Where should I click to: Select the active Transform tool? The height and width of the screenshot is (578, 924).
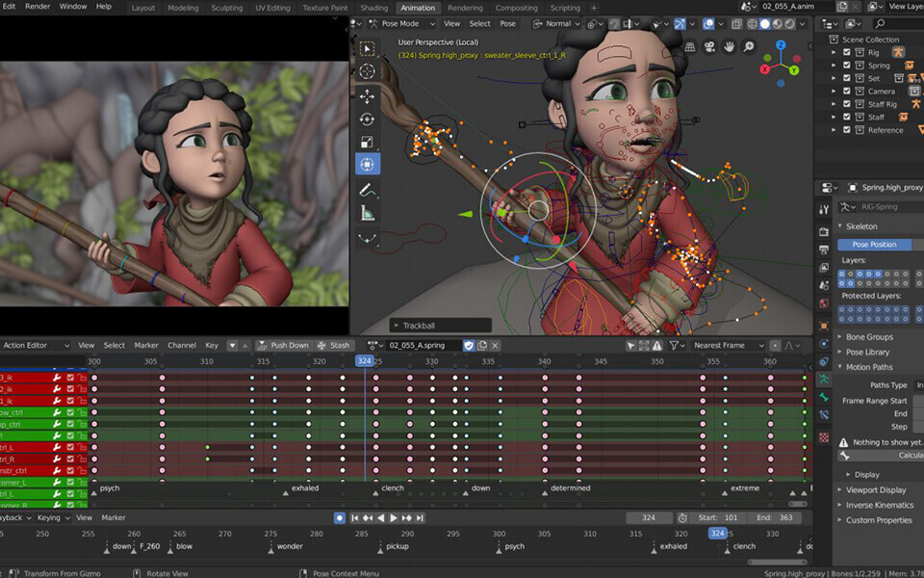(367, 165)
